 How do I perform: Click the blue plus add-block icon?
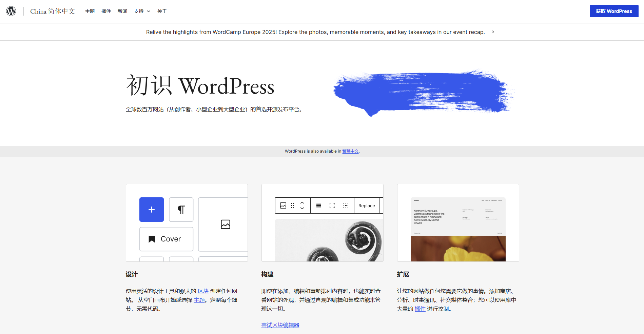point(152,210)
